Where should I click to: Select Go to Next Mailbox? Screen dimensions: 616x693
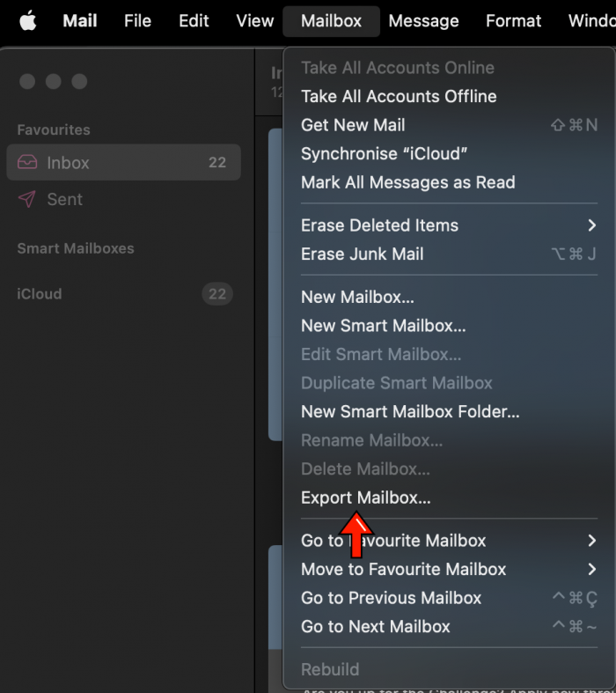[449, 627]
